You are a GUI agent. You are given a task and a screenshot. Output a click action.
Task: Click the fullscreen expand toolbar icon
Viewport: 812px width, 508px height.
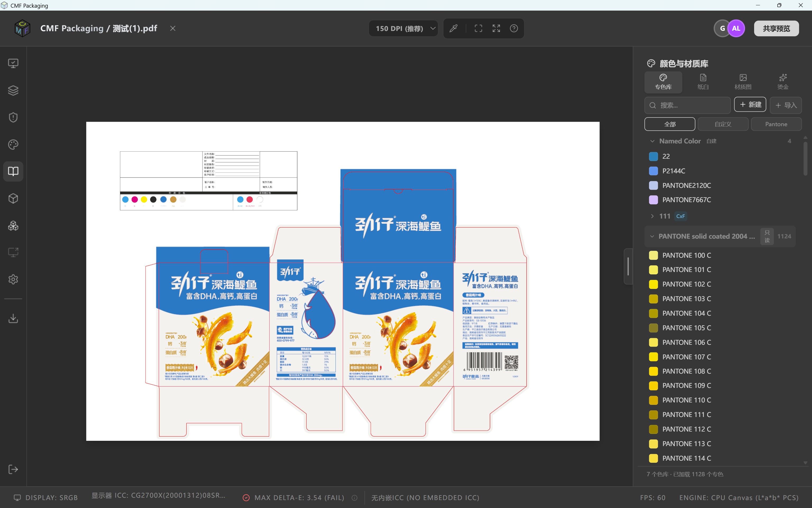pos(496,28)
